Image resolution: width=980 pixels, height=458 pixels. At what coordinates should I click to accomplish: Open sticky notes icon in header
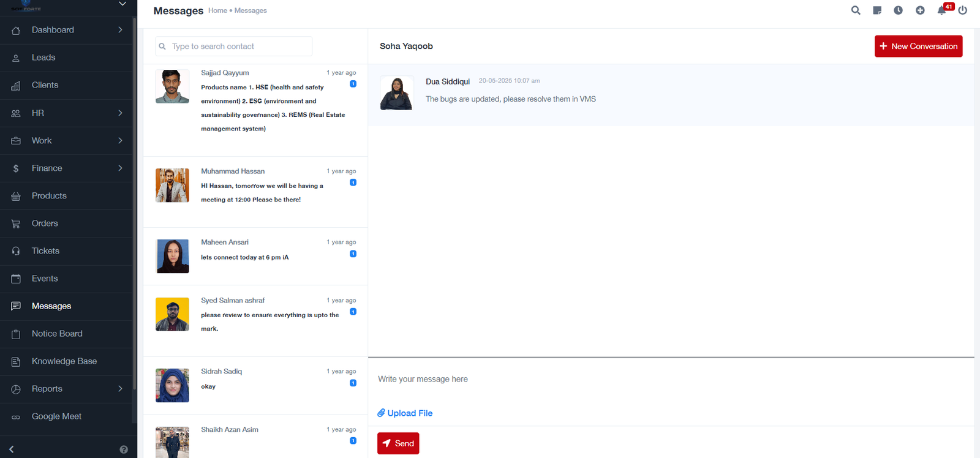point(877,10)
